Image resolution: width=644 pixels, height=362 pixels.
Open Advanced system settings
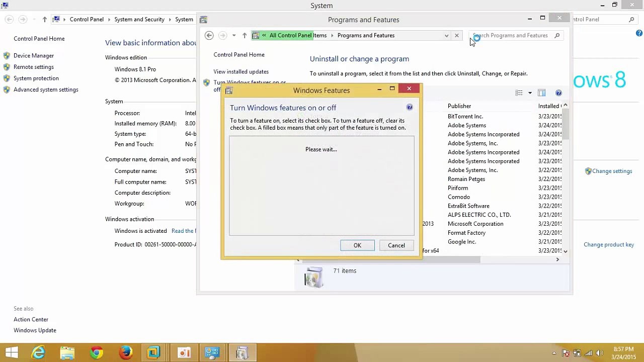click(46, 89)
